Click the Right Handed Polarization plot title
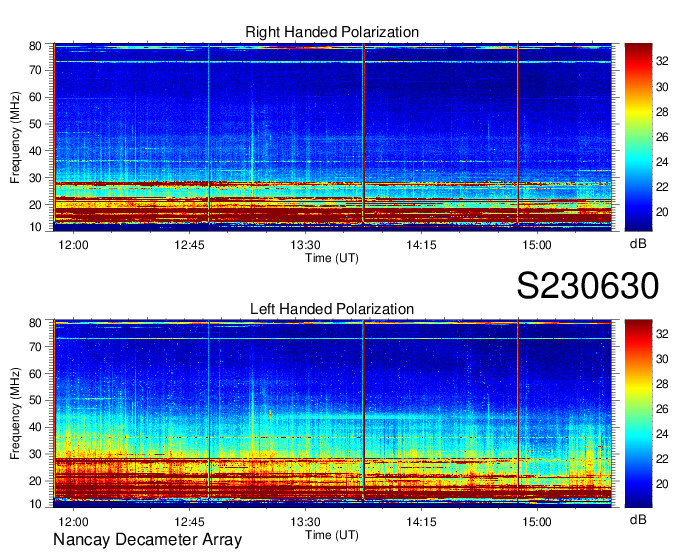This screenshot has height=552, width=680. pos(332,32)
